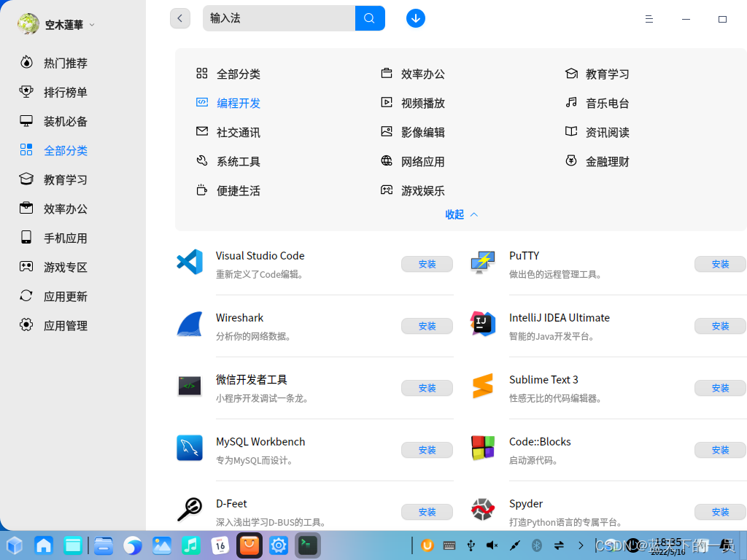Choose the 编程开发 category
The height and width of the screenshot is (560, 747).
228,103
